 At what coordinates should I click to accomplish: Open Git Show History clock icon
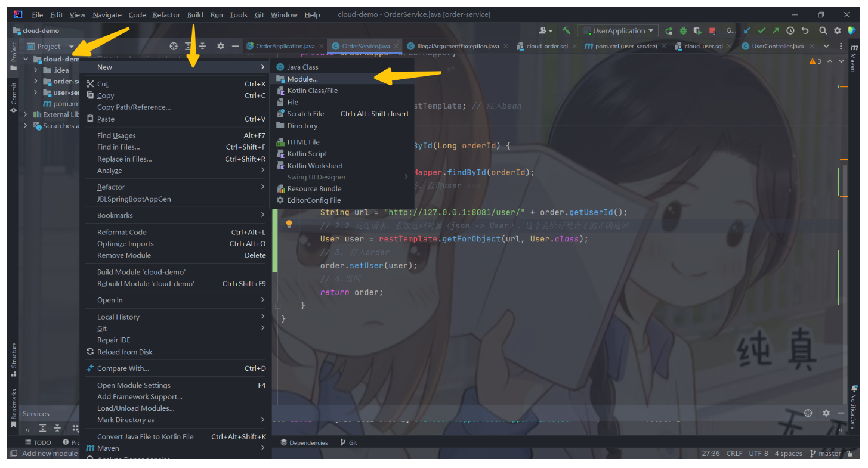pyautogui.click(x=790, y=30)
